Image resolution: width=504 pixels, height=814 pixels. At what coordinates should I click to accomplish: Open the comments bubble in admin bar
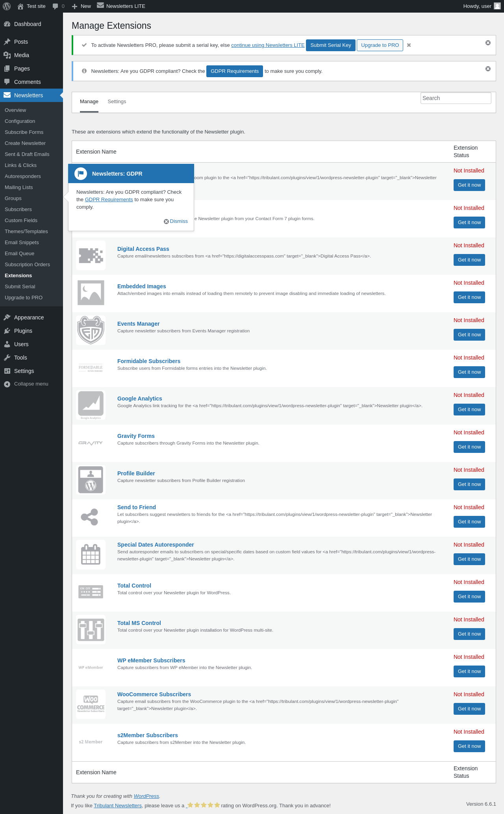(x=55, y=6)
